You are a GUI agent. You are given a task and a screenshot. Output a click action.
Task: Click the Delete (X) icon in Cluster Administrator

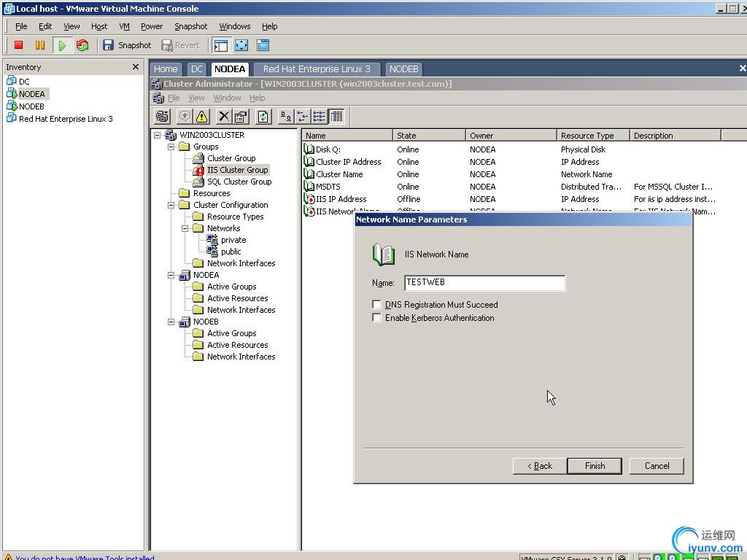[224, 117]
